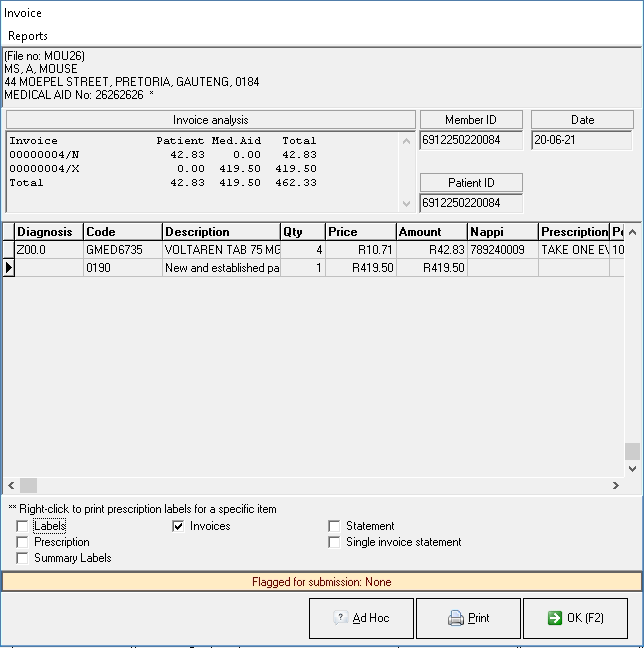This screenshot has height=648, width=644.
Task: Select the GMED6735 code cell
Action: (122, 250)
